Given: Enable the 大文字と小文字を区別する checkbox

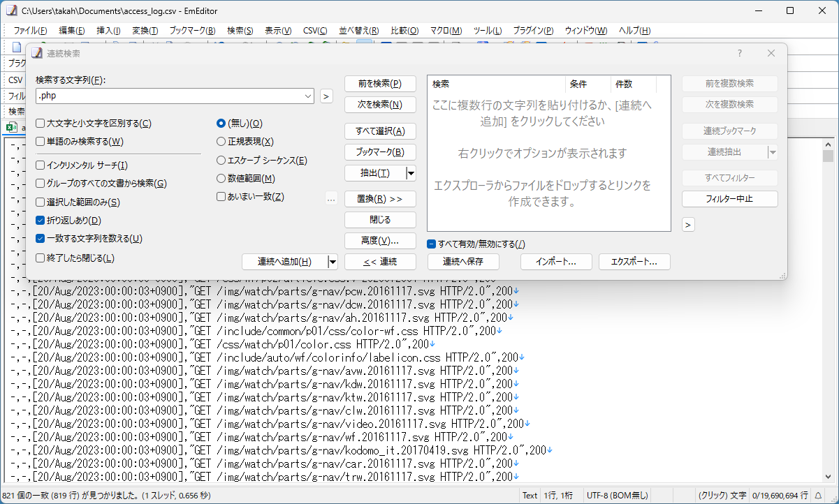Looking at the screenshot, I should point(40,123).
